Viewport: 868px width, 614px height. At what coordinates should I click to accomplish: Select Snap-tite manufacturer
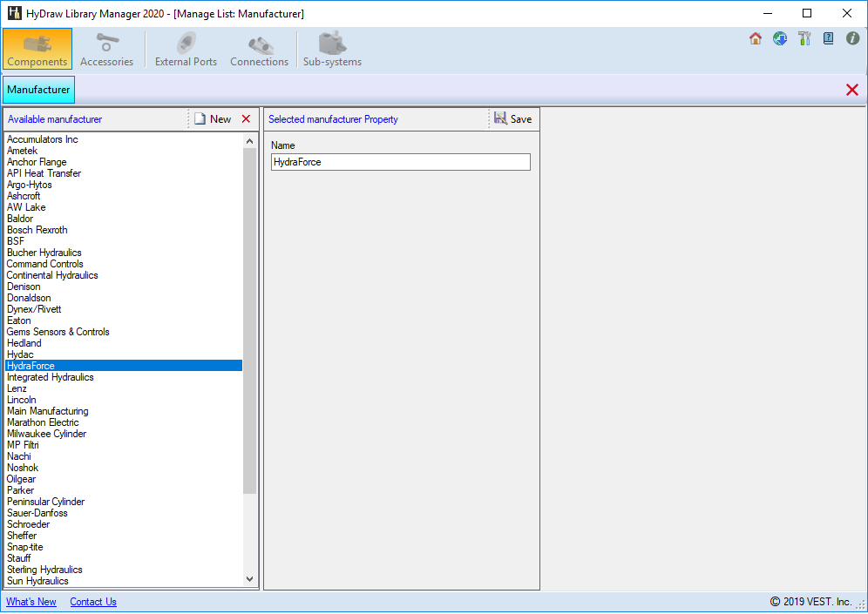(x=124, y=547)
